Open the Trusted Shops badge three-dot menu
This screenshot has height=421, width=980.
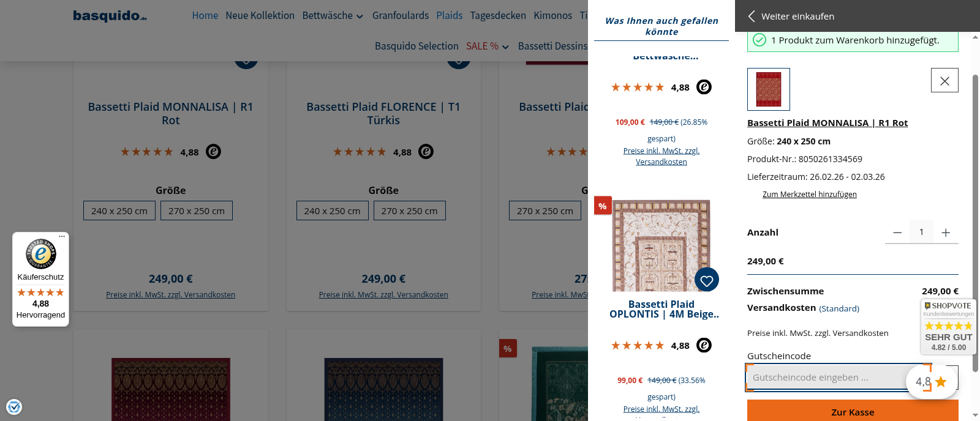62,236
